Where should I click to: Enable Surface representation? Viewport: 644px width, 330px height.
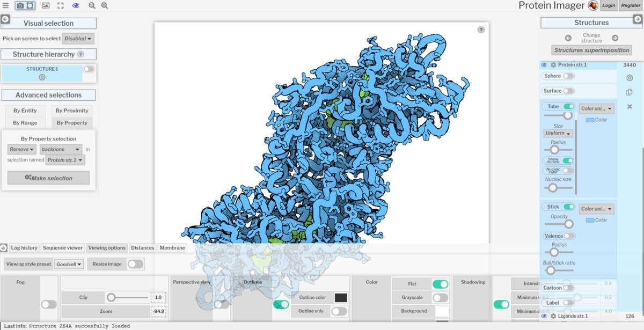pyautogui.click(x=568, y=91)
